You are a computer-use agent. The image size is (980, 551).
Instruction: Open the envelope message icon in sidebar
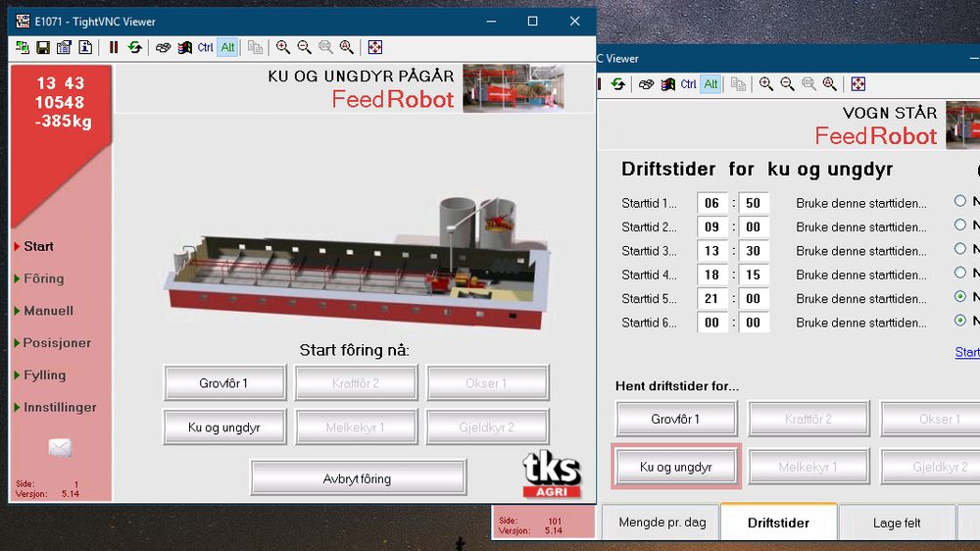click(60, 447)
